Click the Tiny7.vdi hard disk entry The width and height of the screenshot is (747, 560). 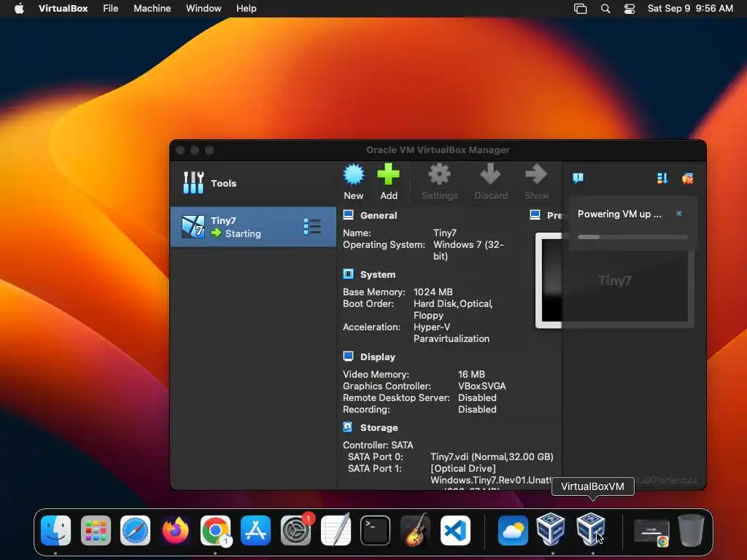492,456
